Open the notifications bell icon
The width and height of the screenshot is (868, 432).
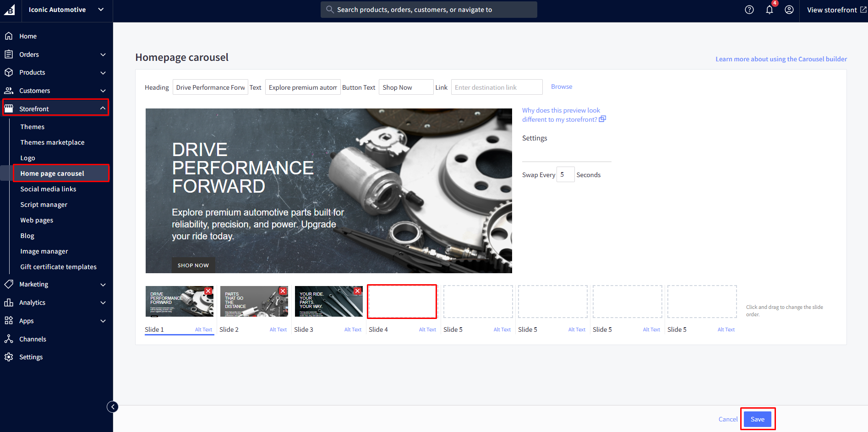[x=770, y=10]
